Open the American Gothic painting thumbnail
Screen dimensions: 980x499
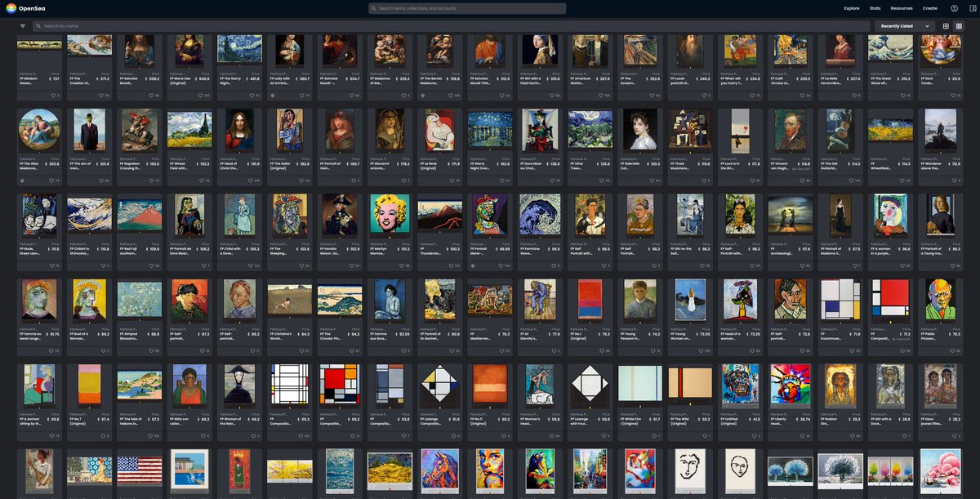tap(590, 50)
